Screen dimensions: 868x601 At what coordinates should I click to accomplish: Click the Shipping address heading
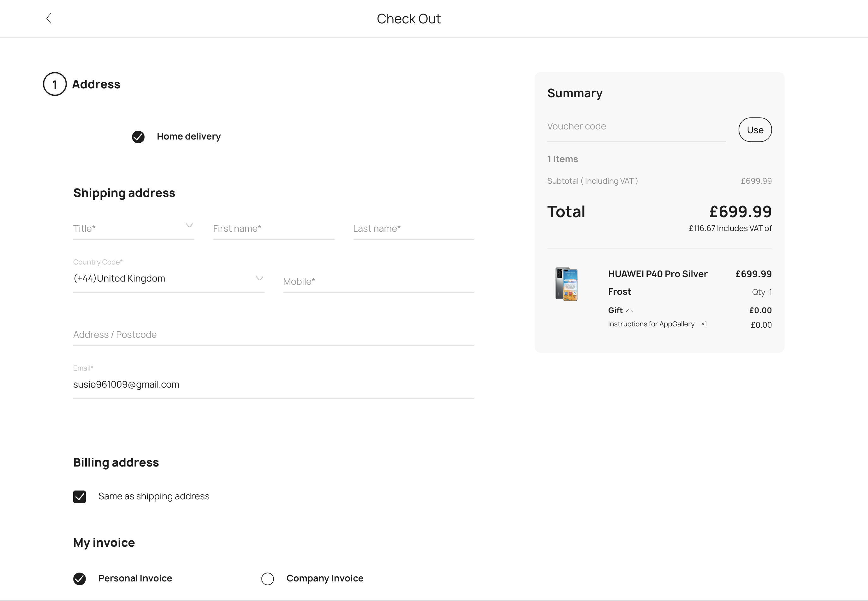124,193
